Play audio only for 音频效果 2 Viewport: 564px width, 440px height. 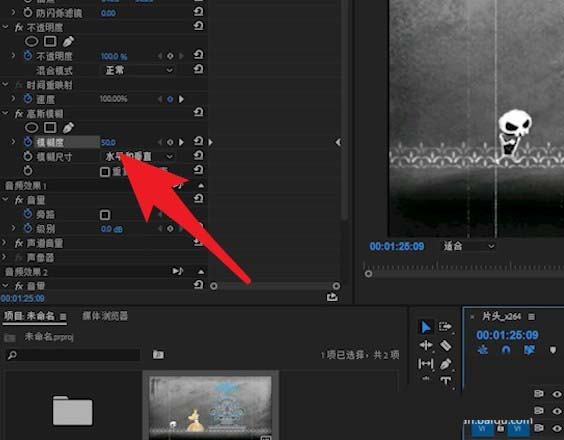click(178, 271)
